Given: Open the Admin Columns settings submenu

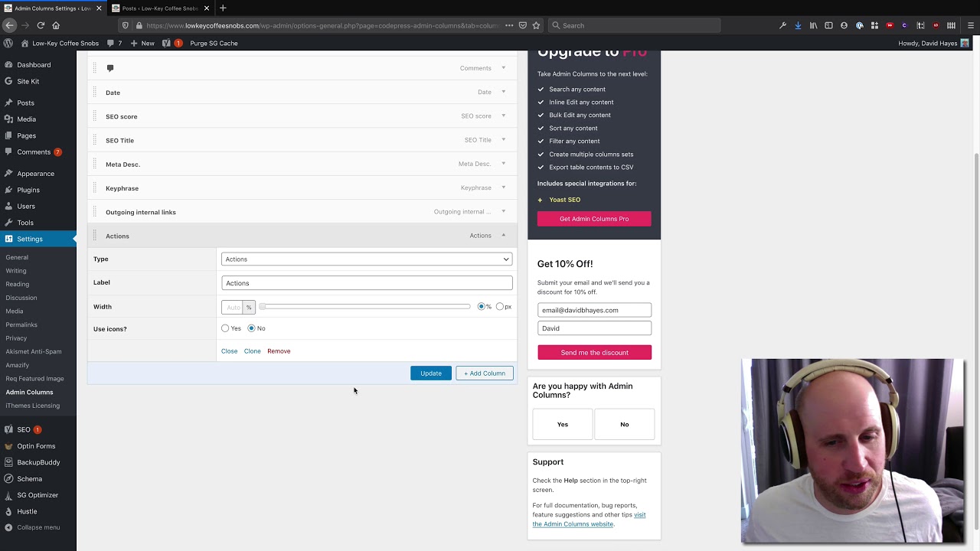Looking at the screenshot, I should (29, 392).
